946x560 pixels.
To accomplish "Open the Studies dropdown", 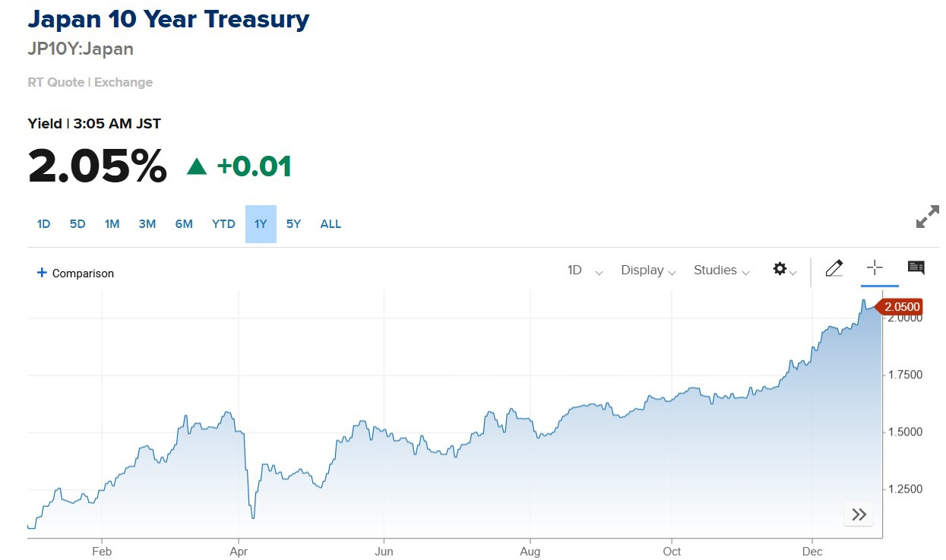I will pos(721,271).
